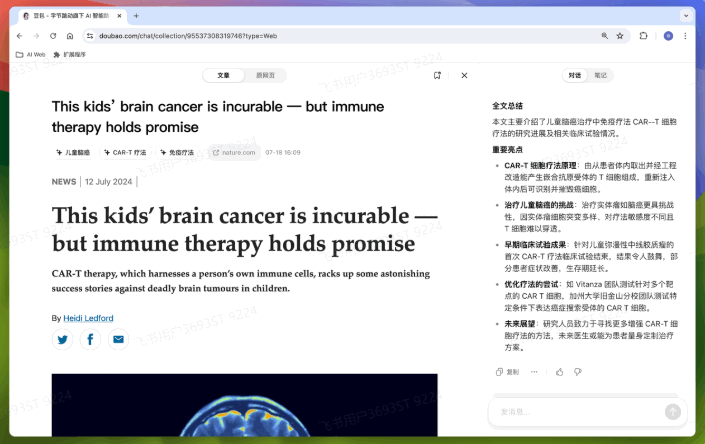Reload the current page
705x444 pixels.
[53, 36]
